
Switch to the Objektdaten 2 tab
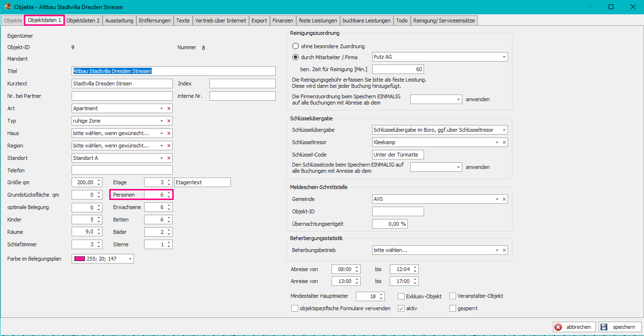coord(83,21)
